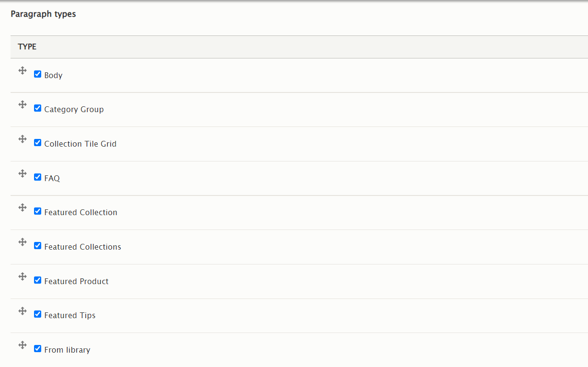Click the Featured Collection drag handle icon
The image size is (588, 367).
[22, 207]
